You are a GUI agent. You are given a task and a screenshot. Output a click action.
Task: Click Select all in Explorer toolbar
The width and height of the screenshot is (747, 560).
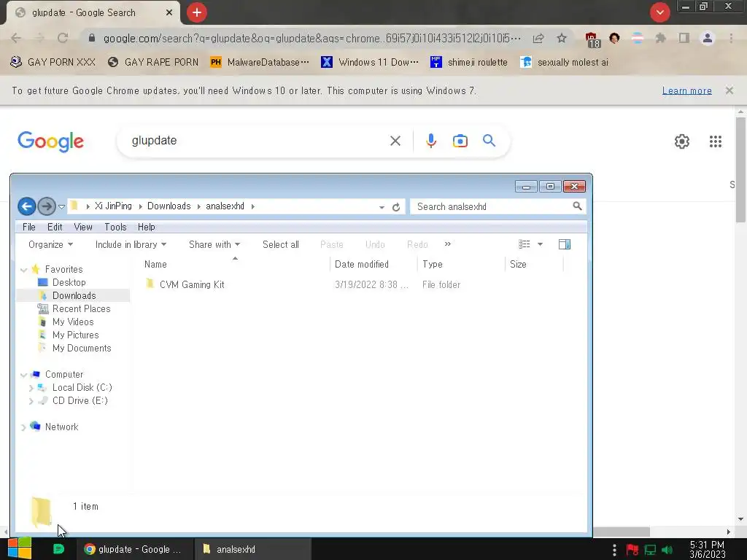point(281,244)
